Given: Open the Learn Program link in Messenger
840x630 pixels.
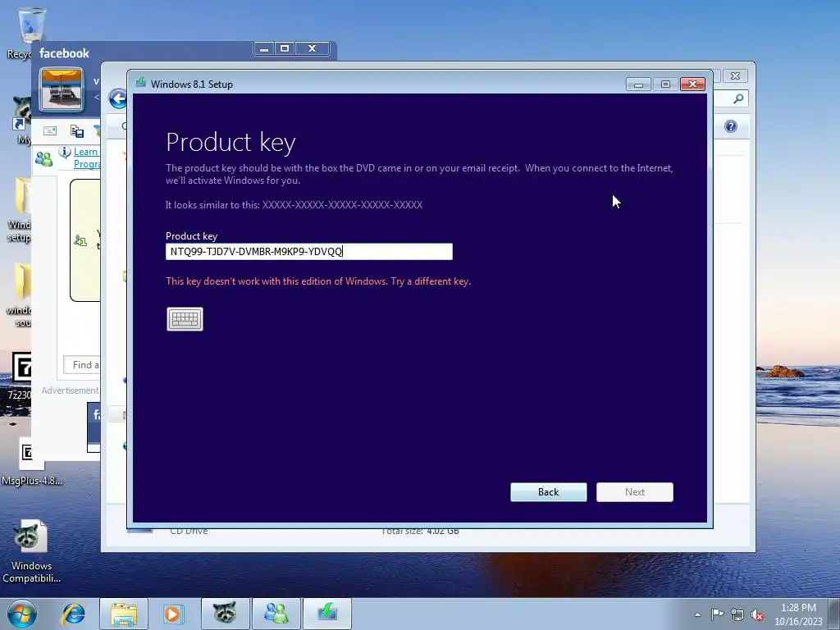Looking at the screenshot, I should point(86,157).
